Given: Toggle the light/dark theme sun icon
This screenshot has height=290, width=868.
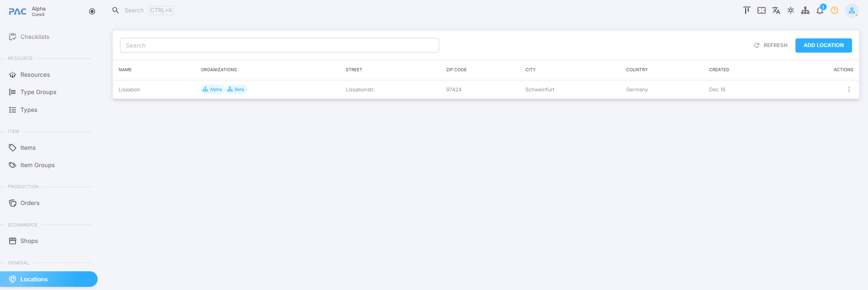Looking at the screenshot, I should (790, 11).
